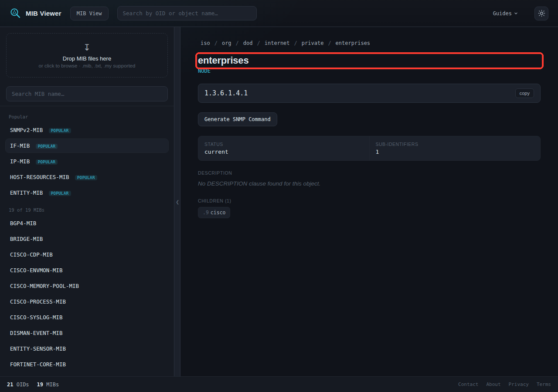Go to org in the breadcrumb
Image resolution: width=558 pixels, height=392 pixels.
(227, 43)
